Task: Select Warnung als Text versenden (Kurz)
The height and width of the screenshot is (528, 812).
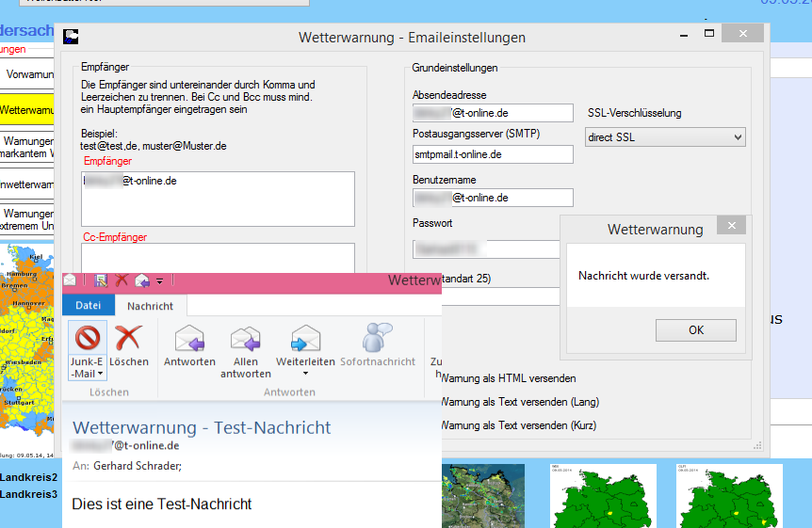Action: click(518, 426)
